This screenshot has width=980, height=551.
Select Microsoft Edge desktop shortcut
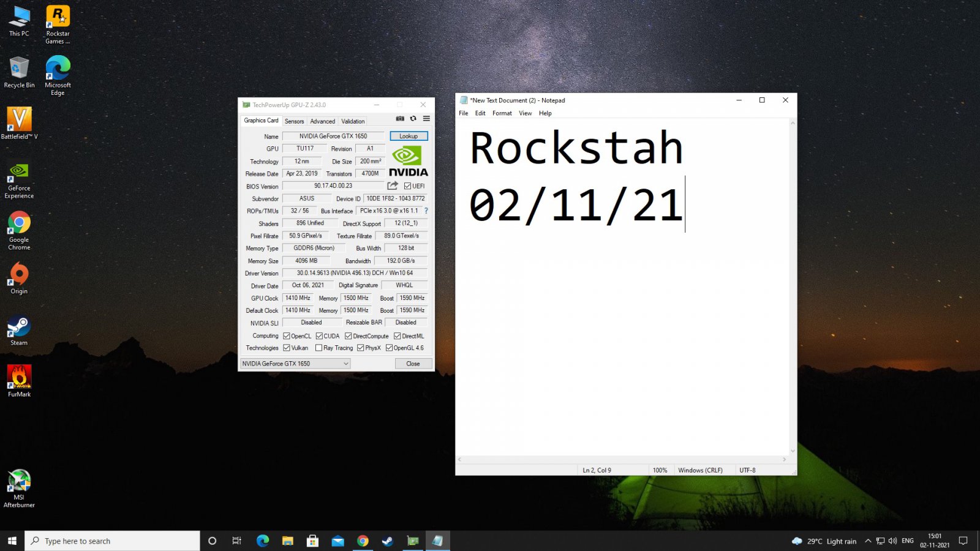point(58,76)
